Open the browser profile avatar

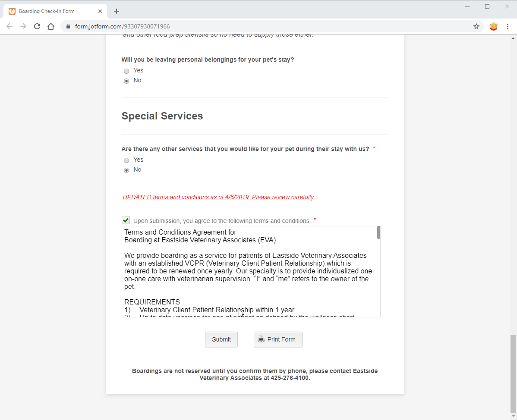(494, 26)
